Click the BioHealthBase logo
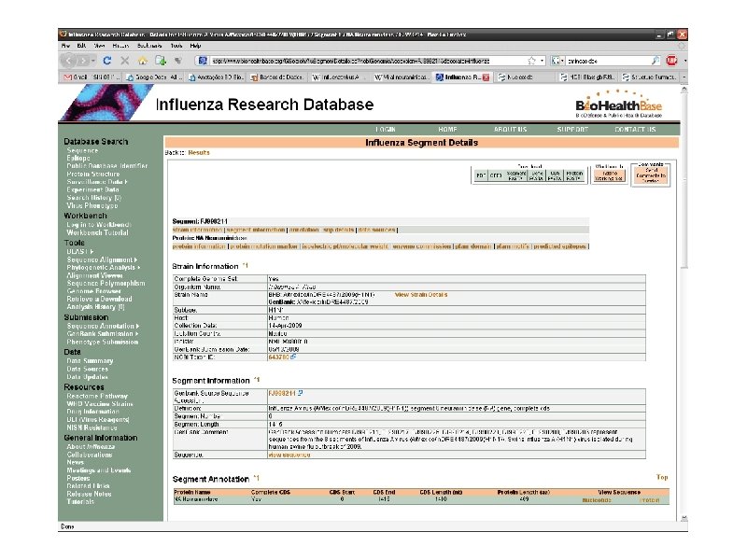The height and width of the screenshot is (560, 747). [618, 105]
